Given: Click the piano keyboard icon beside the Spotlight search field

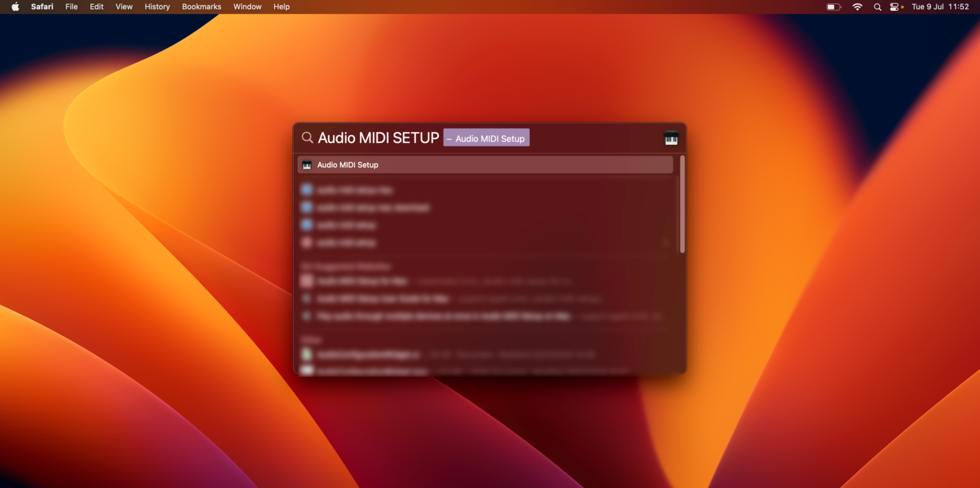Looking at the screenshot, I should (671, 139).
